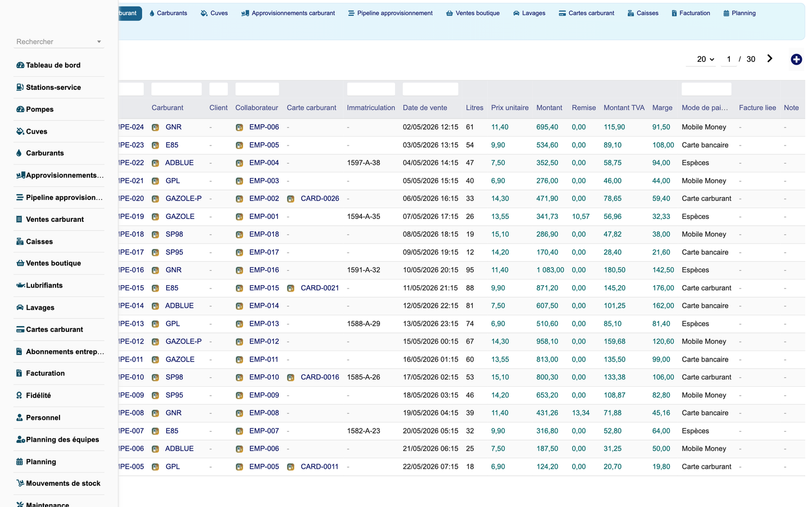Screen dimensions: 812x507
Task: Click the blue plus add-record icon
Action: (x=796, y=60)
